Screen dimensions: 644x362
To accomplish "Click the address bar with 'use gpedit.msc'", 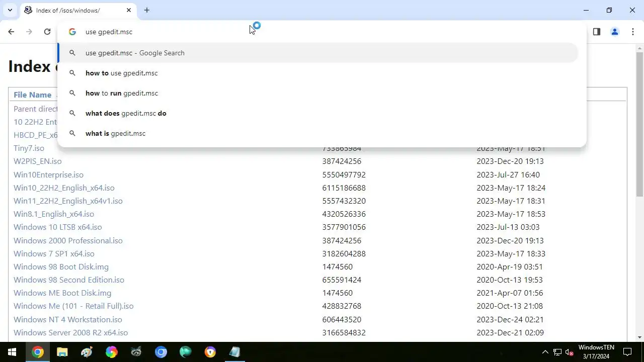I will click(322, 32).
